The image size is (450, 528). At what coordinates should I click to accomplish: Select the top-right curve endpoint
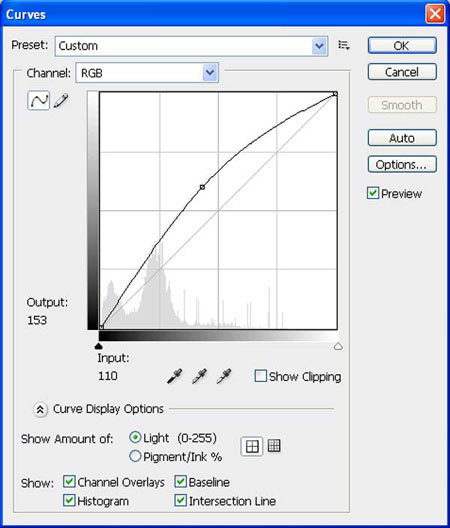(x=335, y=94)
